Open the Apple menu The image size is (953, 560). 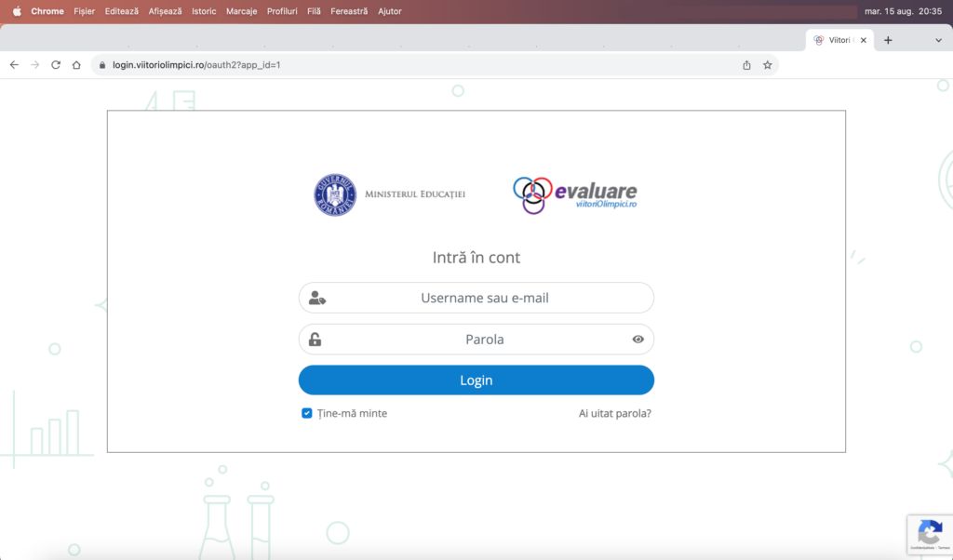(x=16, y=11)
